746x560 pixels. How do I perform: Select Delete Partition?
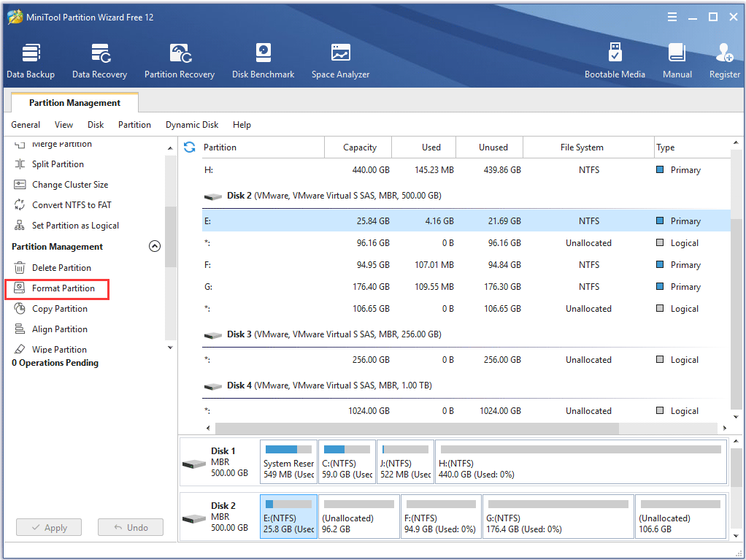point(62,267)
